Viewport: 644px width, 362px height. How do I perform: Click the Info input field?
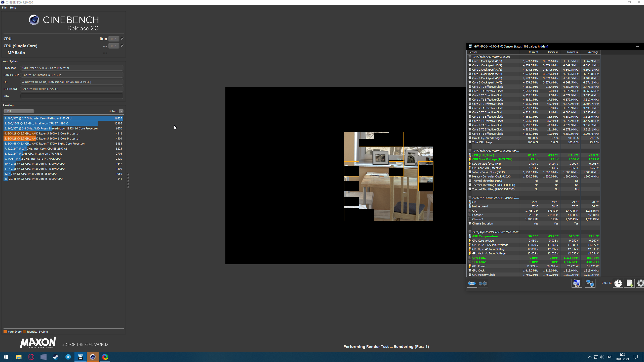click(x=72, y=96)
